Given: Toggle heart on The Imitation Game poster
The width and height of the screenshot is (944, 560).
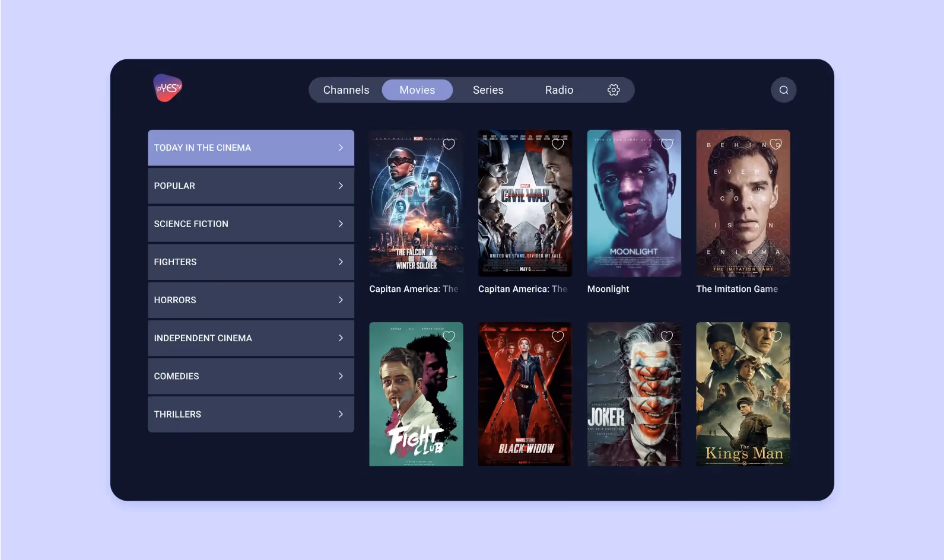Looking at the screenshot, I should [775, 144].
